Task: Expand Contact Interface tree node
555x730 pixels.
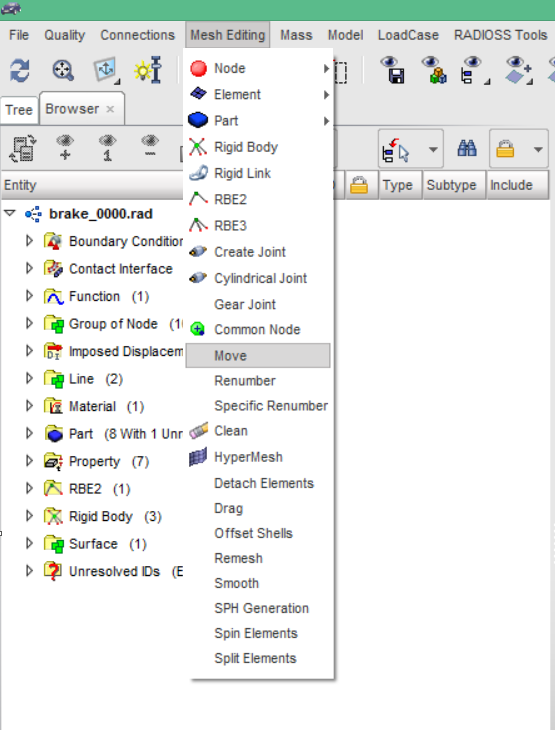Action: point(29,269)
